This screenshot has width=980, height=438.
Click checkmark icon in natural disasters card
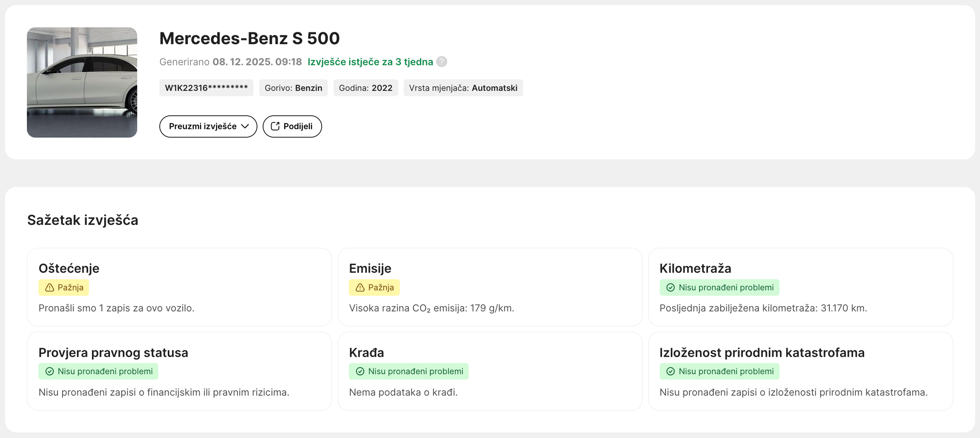point(670,371)
